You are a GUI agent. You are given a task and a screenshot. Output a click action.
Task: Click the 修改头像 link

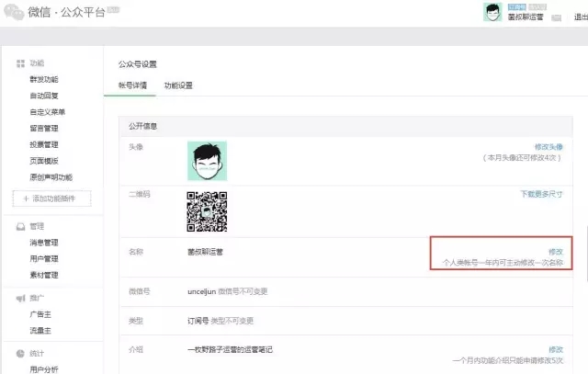(x=548, y=147)
